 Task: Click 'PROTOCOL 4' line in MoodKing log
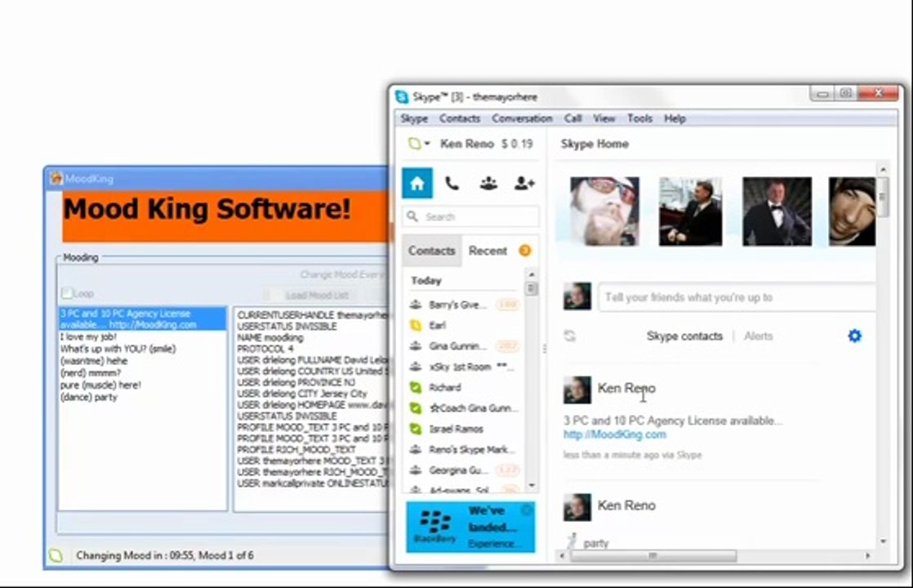265,349
